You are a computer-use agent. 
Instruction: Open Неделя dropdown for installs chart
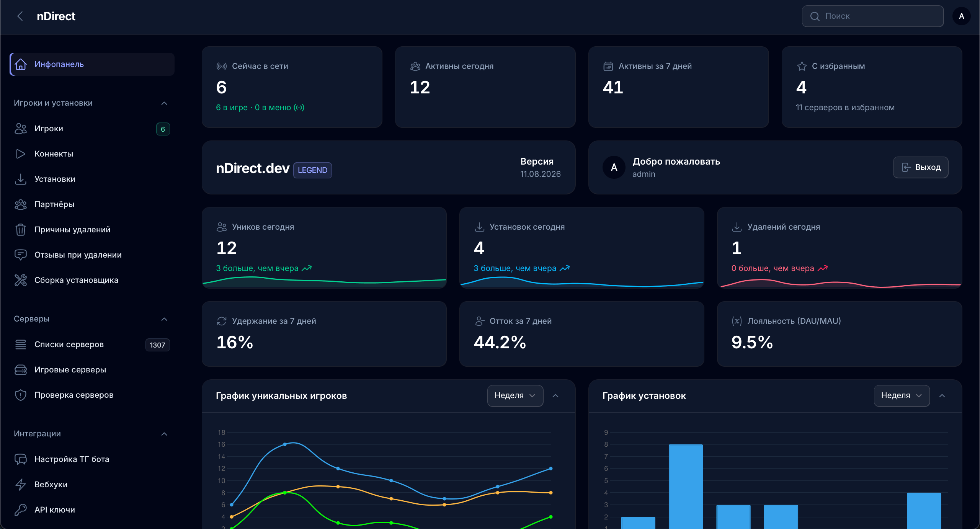point(902,395)
